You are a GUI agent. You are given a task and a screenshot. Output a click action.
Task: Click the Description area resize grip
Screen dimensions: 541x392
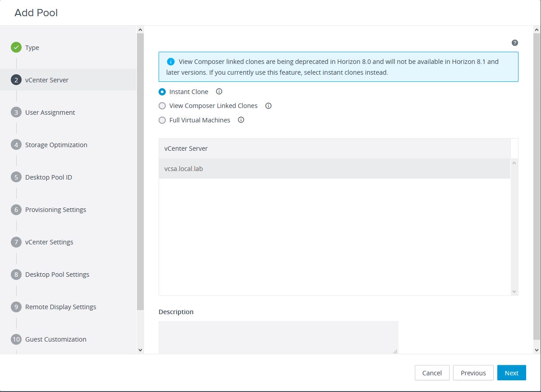396,351
